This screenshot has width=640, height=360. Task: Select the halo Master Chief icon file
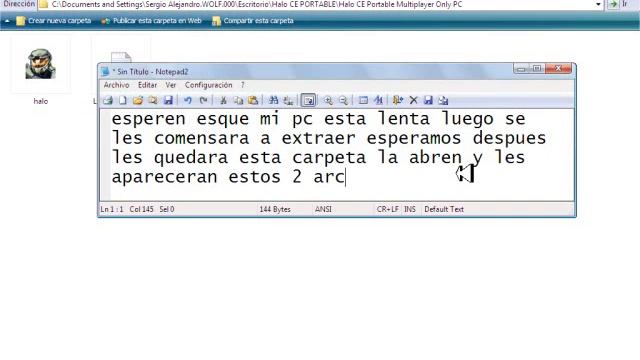tap(40, 64)
